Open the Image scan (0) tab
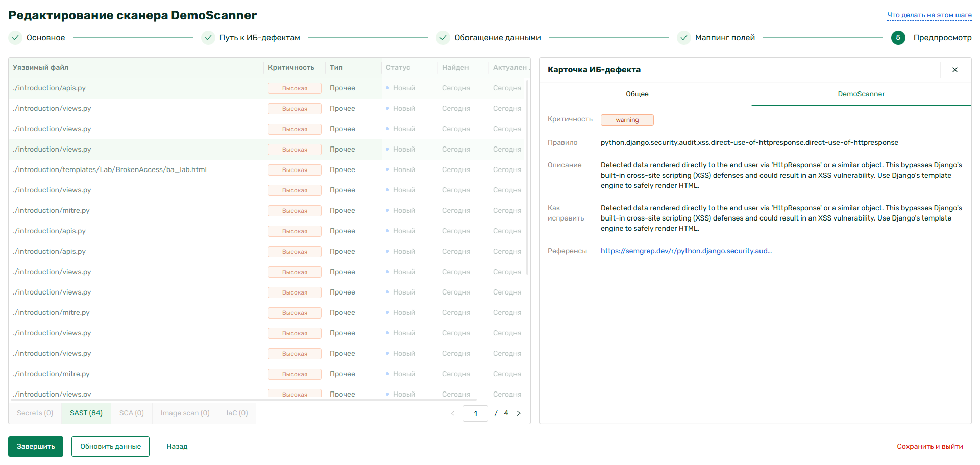980x465 pixels. [x=185, y=413]
